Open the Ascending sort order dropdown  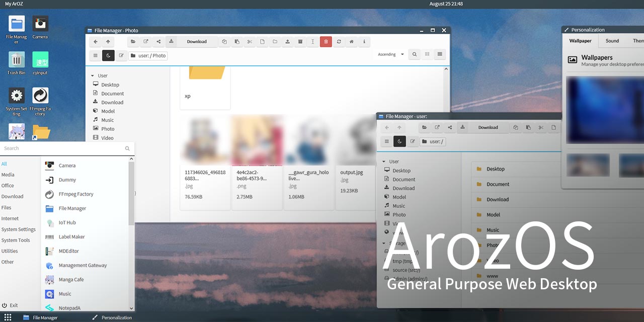[x=391, y=54]
